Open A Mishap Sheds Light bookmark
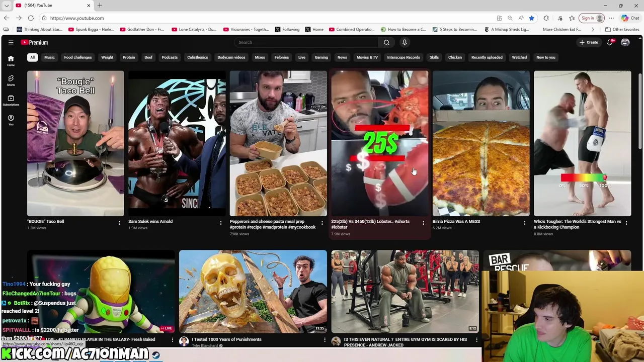This screenshot has height=362, width=644. (x=506, y=29)
